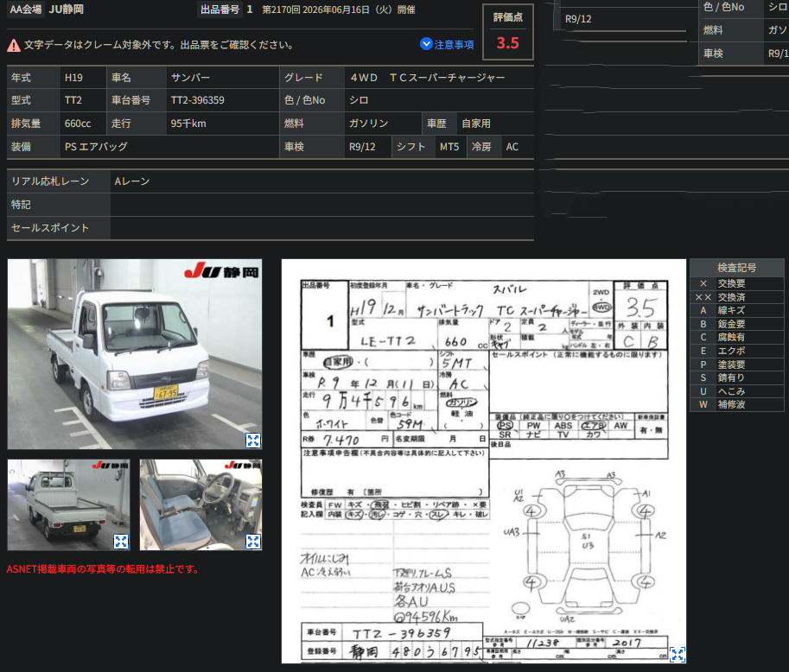Click the handwritten auction sheet image
This screenshot has width=789, height=672.
tap(484, 461)
